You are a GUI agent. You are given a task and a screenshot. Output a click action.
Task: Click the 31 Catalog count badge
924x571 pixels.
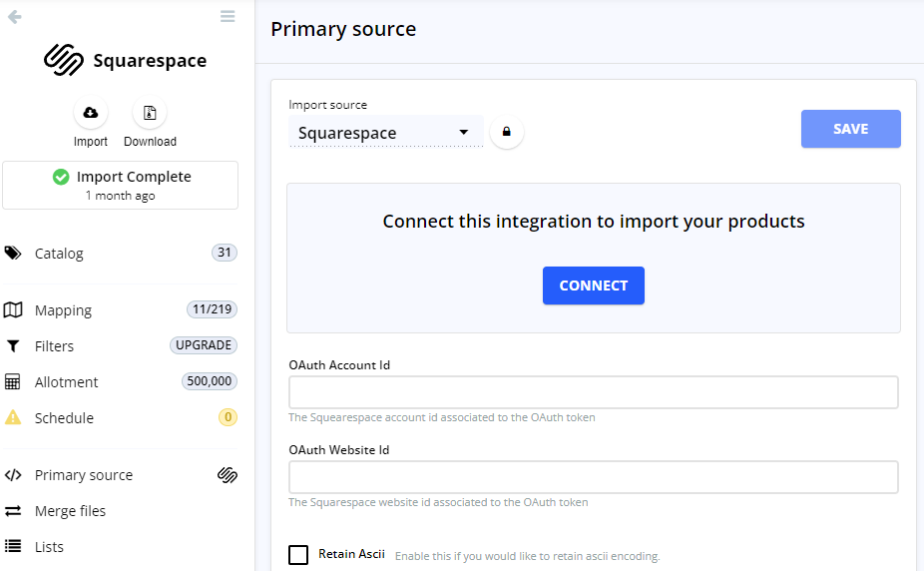click(x=225, y=253)
